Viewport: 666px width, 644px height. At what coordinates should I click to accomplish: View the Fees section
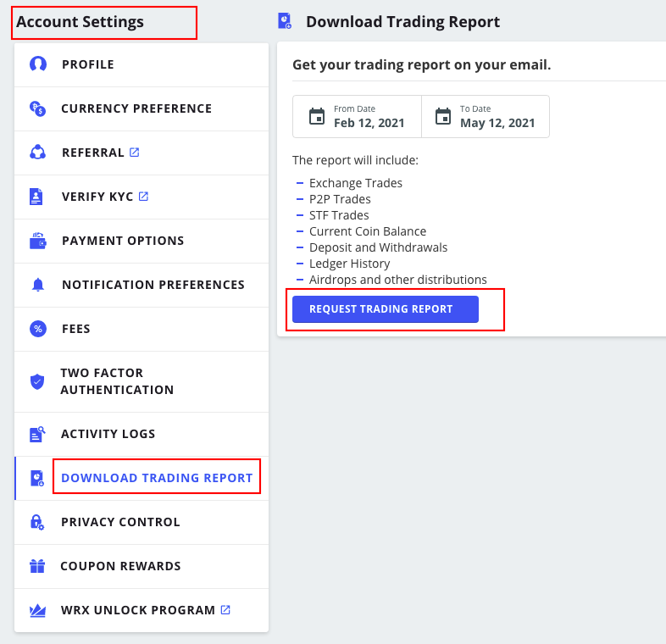142,329
